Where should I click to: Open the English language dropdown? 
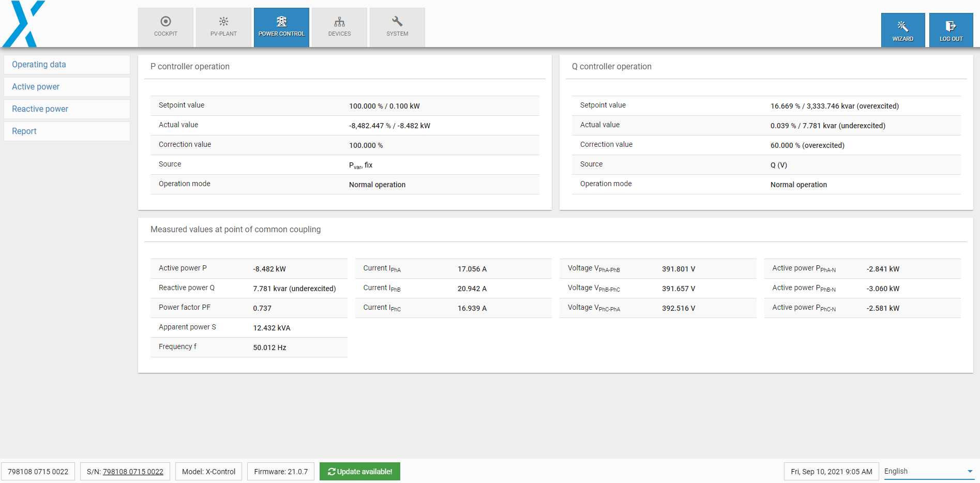928,471
